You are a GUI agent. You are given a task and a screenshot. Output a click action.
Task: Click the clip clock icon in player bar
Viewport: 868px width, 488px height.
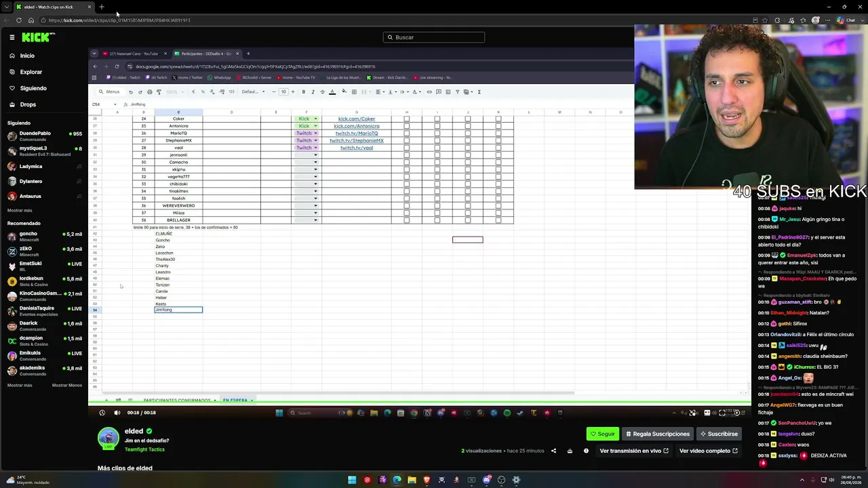click(102, 413)
